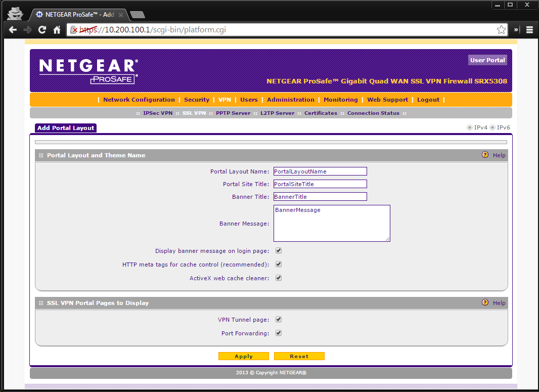The image size is (539, 392).
Task: Toggle the VPN Tunnel page checkbox
Action: tap(279, 320)
